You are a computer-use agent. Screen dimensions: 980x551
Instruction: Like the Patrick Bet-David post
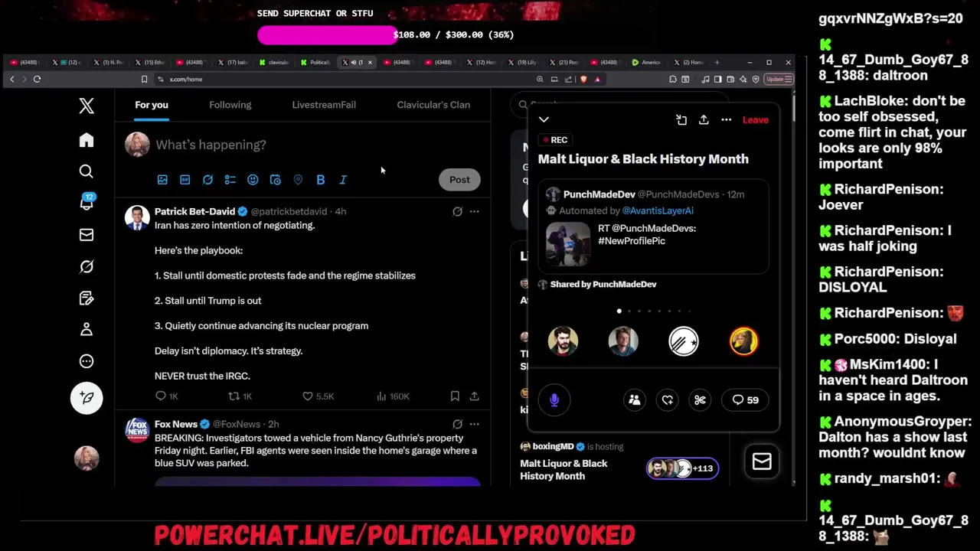point(318,396)
